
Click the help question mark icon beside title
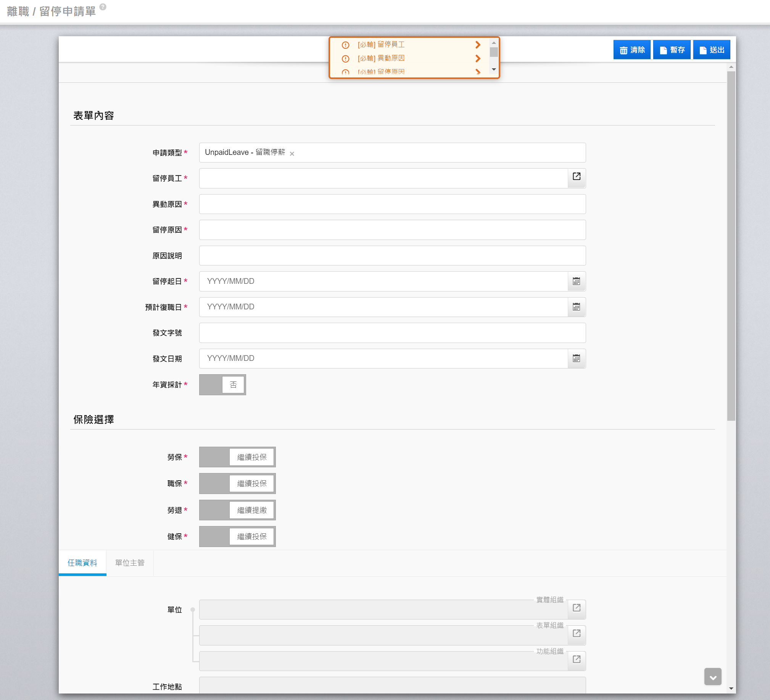[103, 7]
